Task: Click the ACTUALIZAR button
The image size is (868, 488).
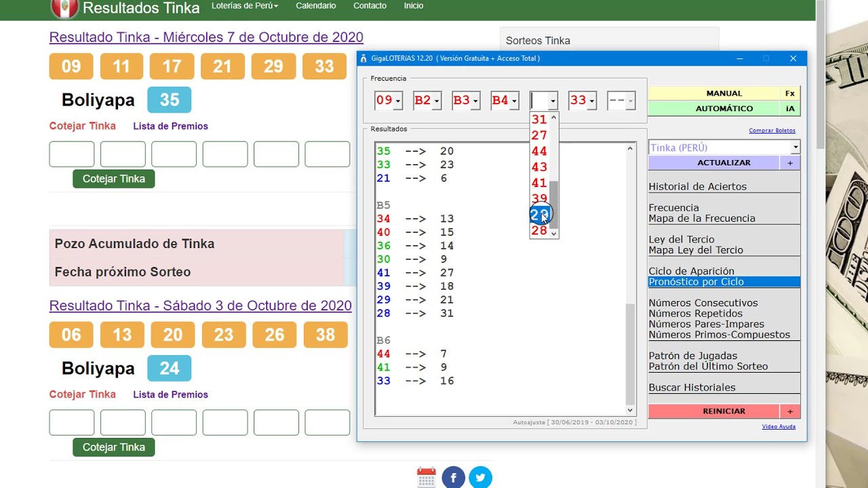Action: [714, 163]
